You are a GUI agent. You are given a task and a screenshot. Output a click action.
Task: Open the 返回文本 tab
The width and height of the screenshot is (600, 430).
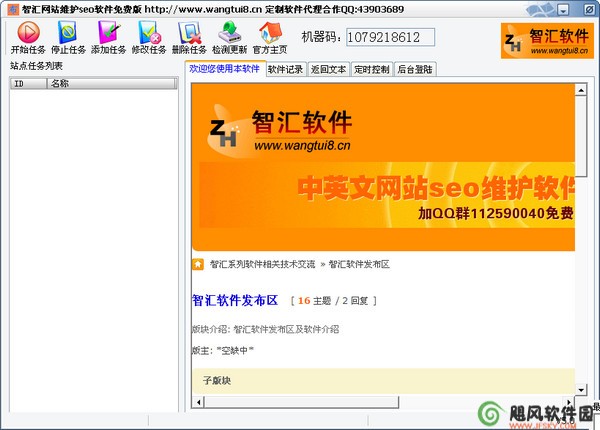328,69
